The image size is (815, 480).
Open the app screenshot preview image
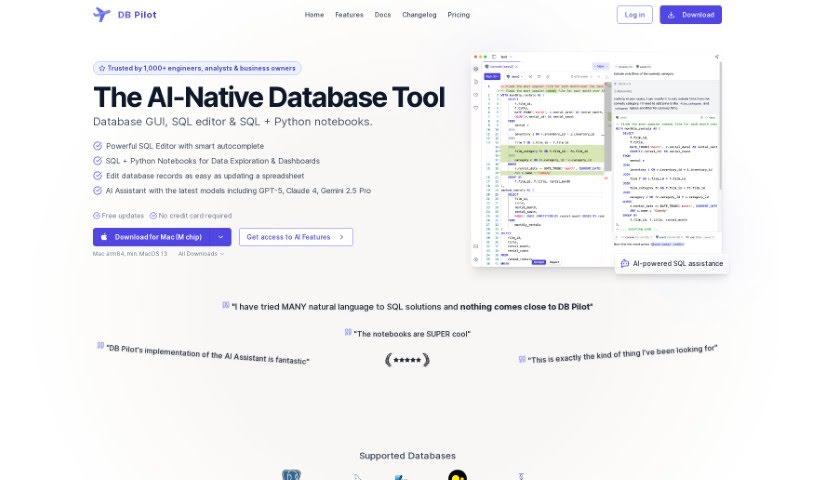(596, 160)
